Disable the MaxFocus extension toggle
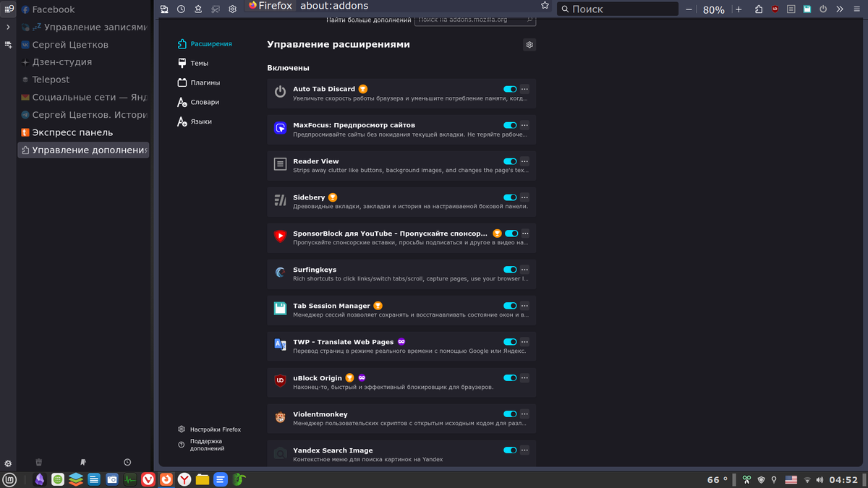Screen dimensions: 868x488 coord(510,125)
